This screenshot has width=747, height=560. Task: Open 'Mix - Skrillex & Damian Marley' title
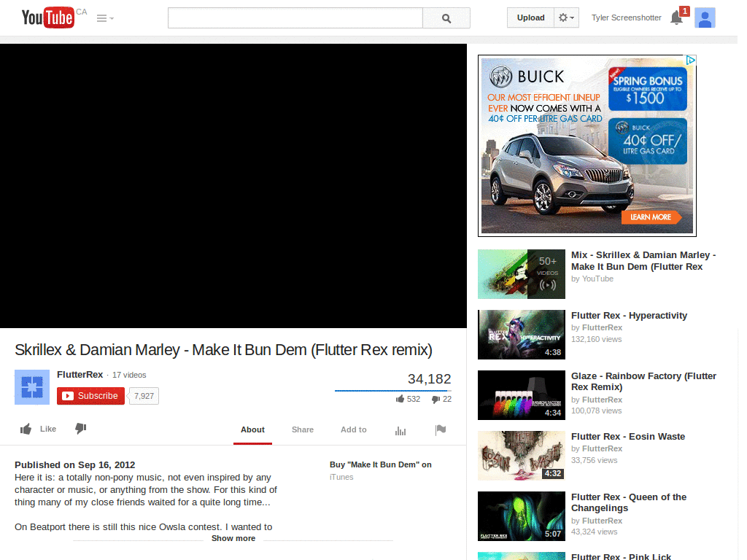(x=643, y=261)
